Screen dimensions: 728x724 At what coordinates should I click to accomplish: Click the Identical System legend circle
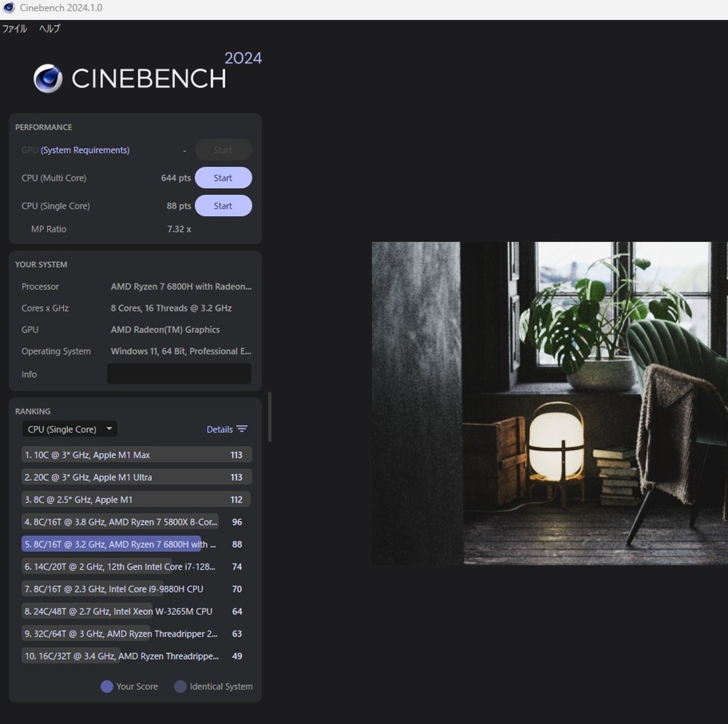click(180, 686)
